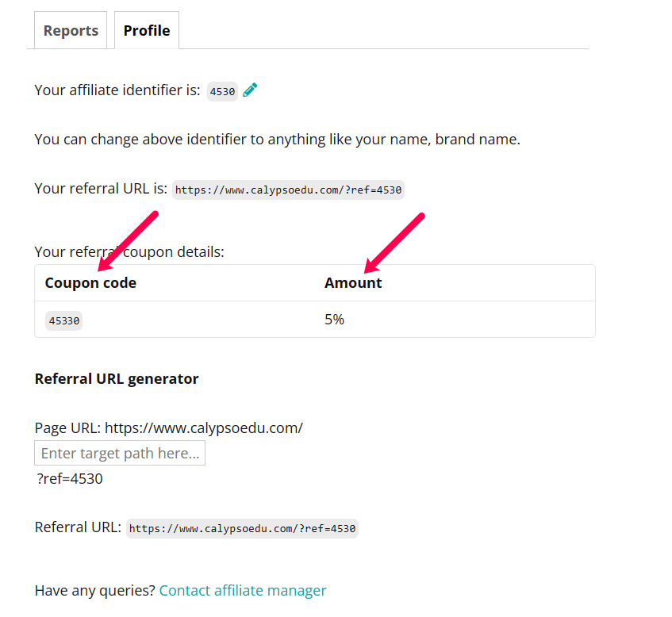This screenshot has width=672, height=617.
Task: Click the Coupon code column header
Action: (90, 283)
